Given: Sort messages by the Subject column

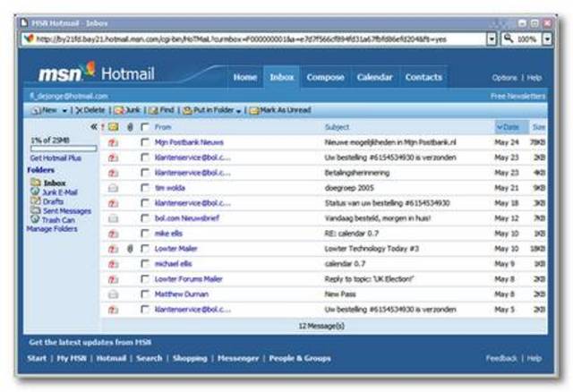Looking at the screenshot, I should (337, 127).
